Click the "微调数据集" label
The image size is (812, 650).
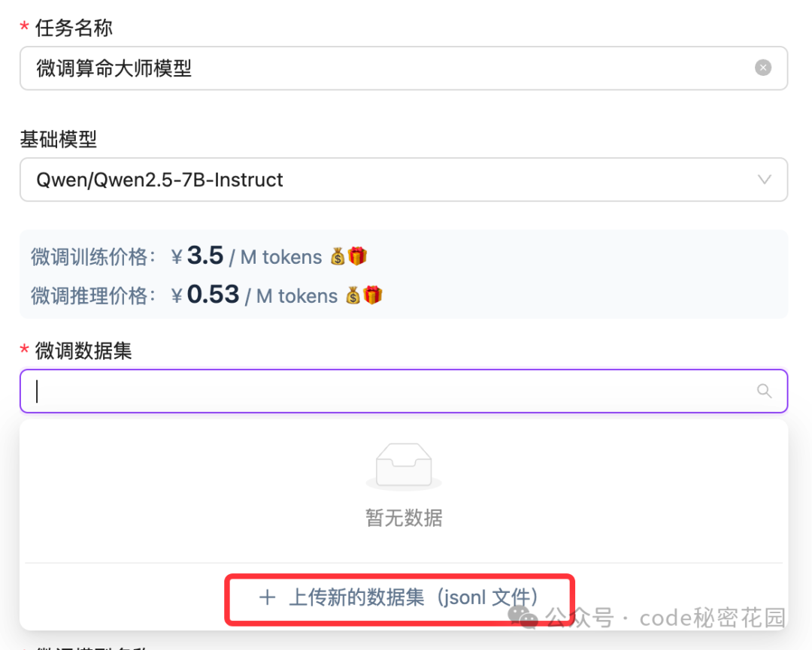point(83,351)
